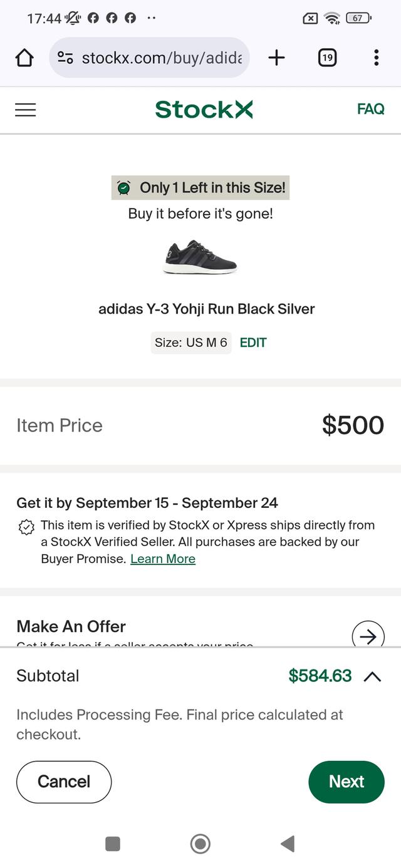Open the Learn More link

click(x=163, y=559)
